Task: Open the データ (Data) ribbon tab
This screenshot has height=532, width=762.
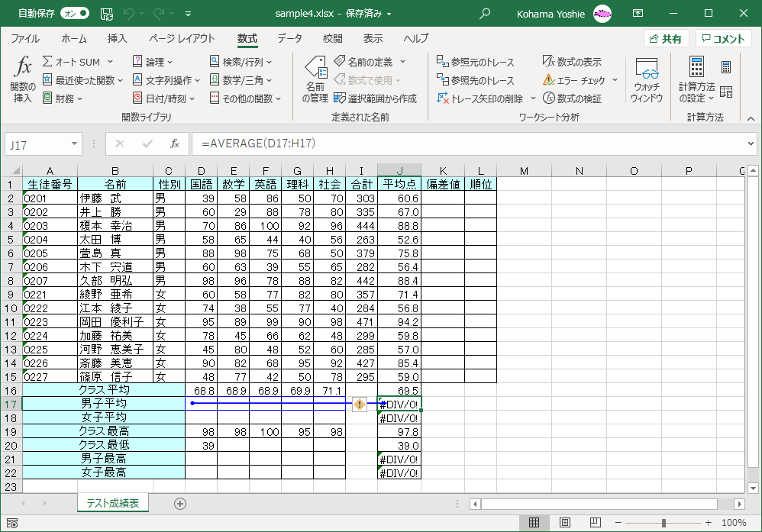Action: 289,39
